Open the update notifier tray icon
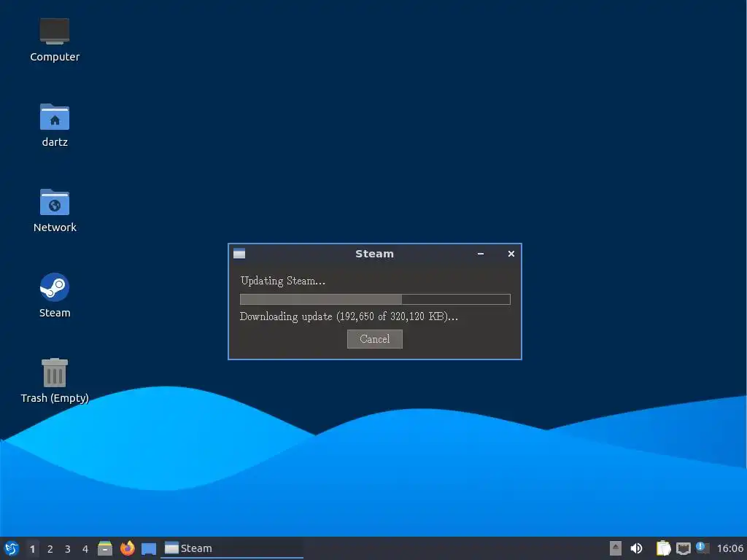 703,548
